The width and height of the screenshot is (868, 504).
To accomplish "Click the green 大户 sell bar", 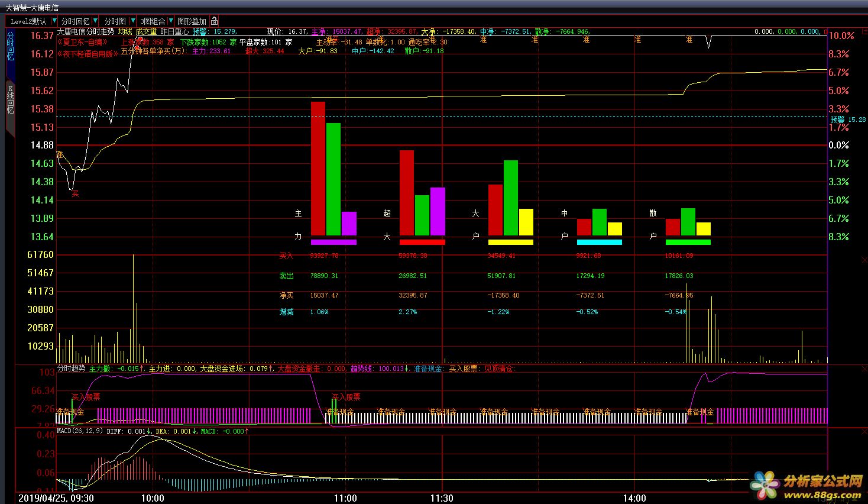I will click(511, 198).
